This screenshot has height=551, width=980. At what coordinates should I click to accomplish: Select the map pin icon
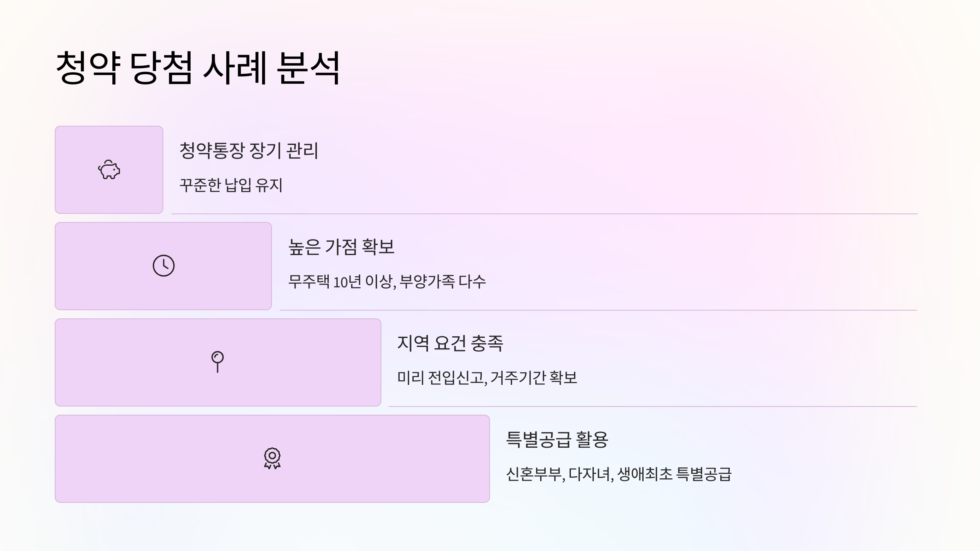(218, 362)
